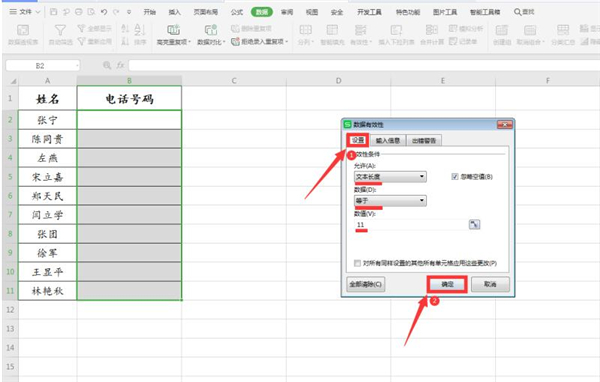Click the sort ascending icon

(125, 28)
